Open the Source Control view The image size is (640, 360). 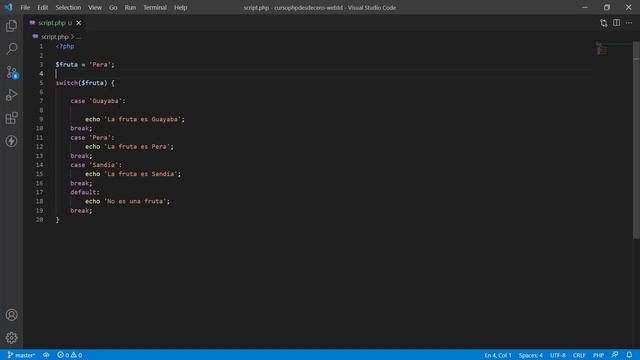click(11, 72)
